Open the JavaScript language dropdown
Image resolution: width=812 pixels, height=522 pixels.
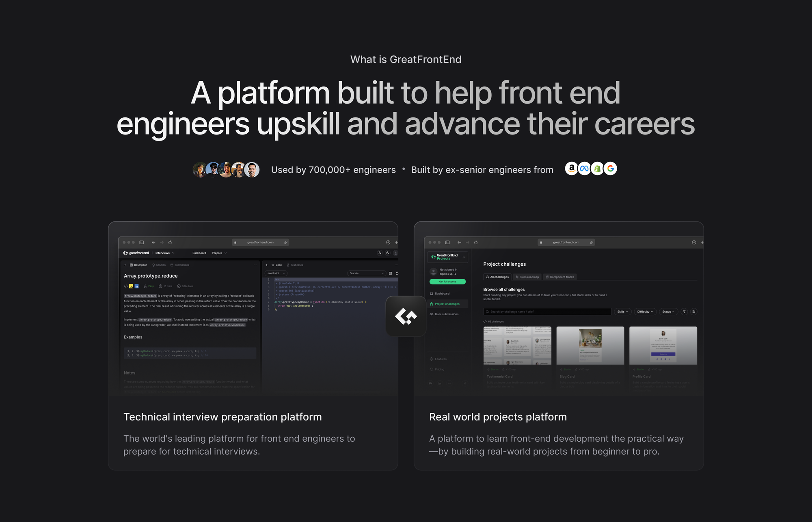point(276,273)
